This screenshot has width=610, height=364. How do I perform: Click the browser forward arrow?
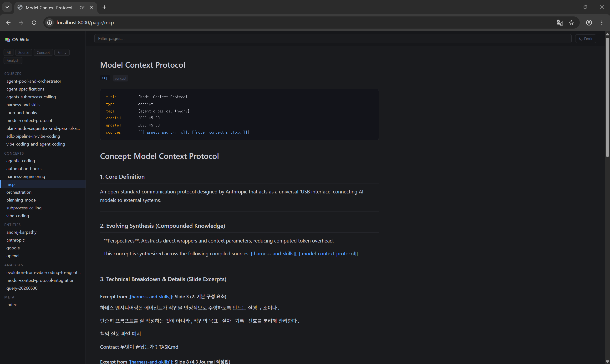tap(21, 23)
